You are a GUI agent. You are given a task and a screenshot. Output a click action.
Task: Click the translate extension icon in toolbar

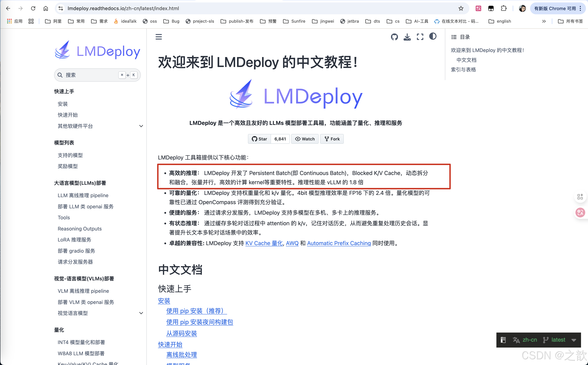click(x=478, y=8)
